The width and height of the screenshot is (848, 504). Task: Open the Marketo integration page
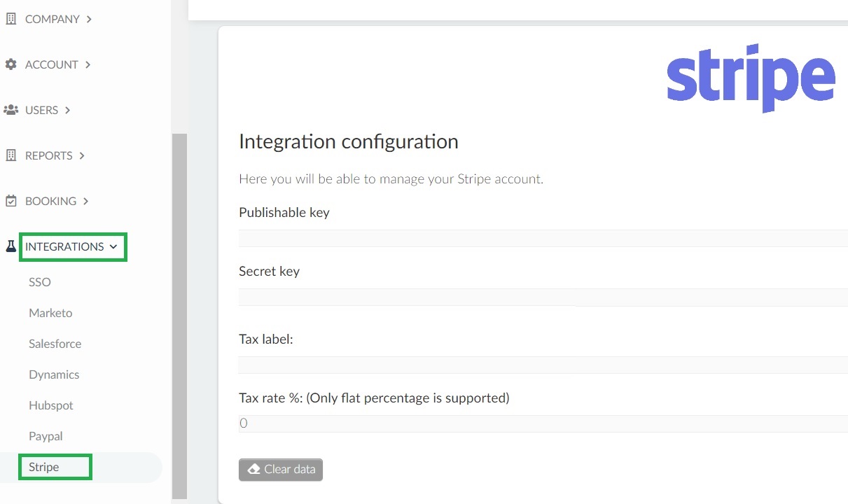[50, 313]
